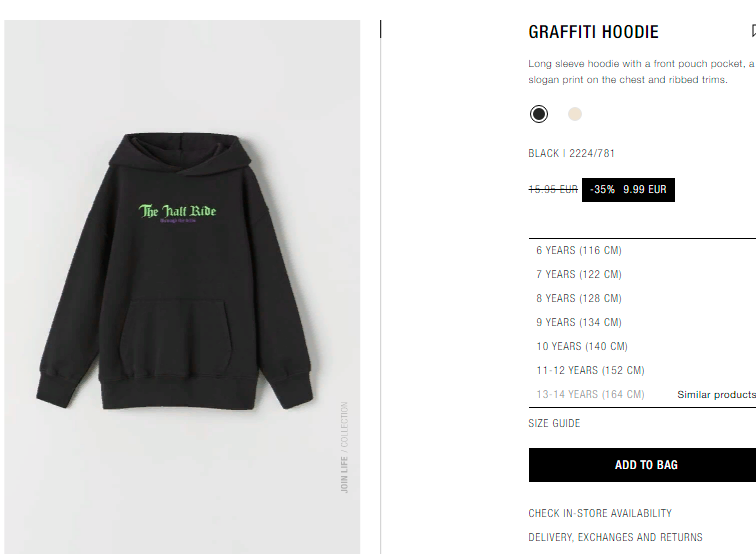Choose size 6 Years (116 cm)
Image resolution: width=756 pixels, height=559 pixels.
click(x=642, y=250)
